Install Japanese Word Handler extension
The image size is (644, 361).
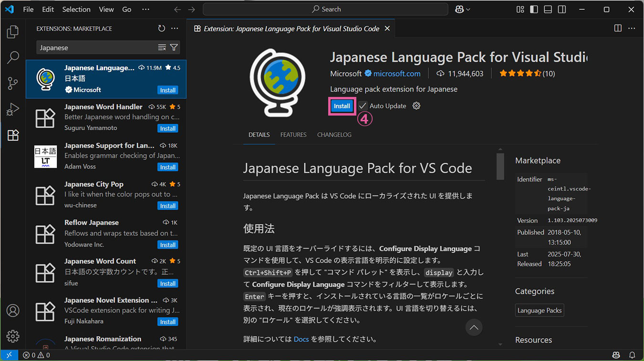[x=168, y=128]
